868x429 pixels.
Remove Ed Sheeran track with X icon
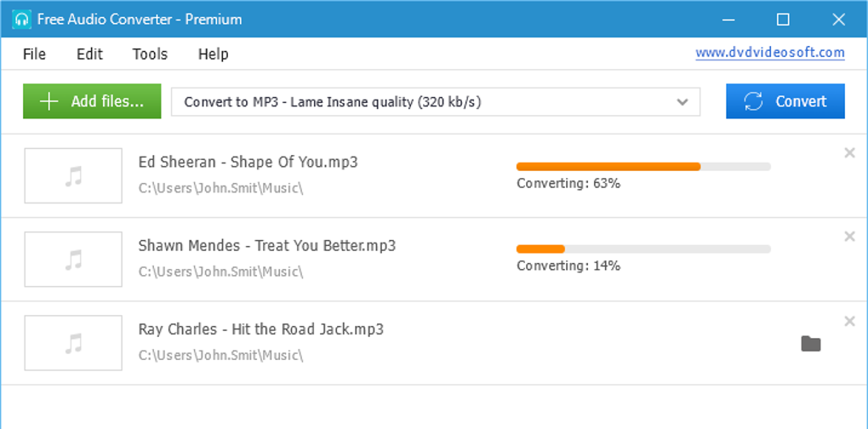848,153
